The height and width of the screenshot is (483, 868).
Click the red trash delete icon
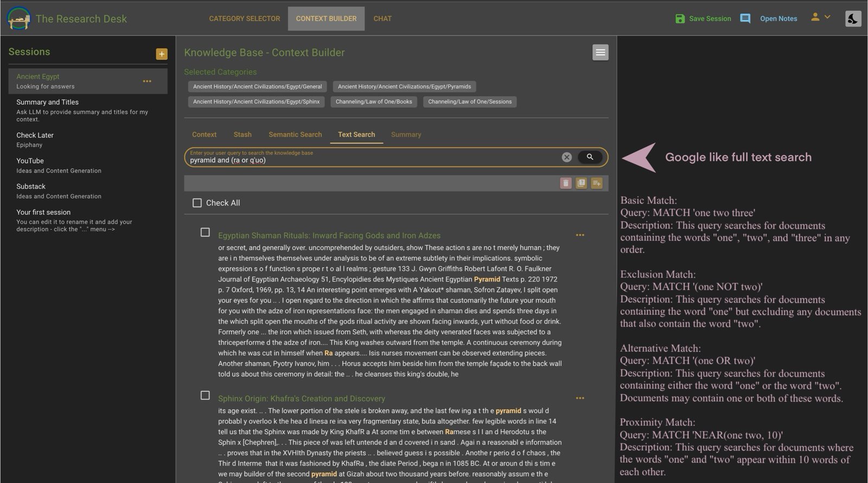(565, 183)
